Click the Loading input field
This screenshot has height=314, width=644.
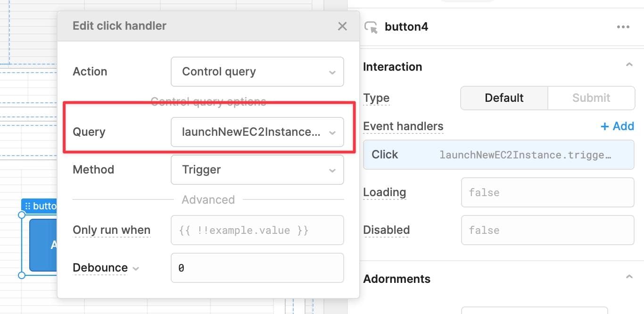[547, 192]
